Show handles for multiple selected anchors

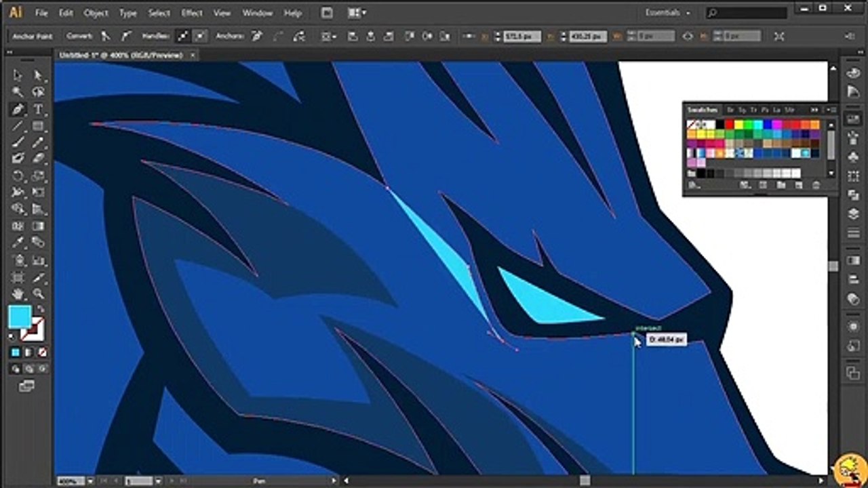[182, 36]
